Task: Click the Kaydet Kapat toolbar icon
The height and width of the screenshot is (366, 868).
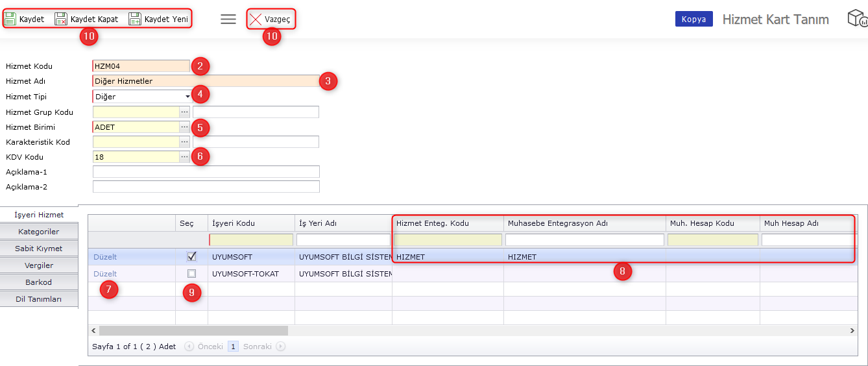Action: pos(61,19)
